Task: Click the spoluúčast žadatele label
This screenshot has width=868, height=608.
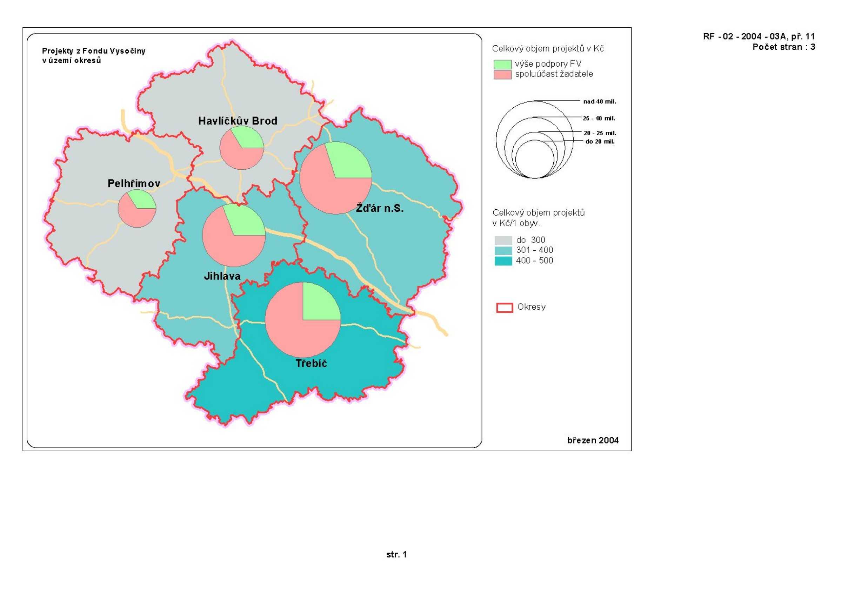Action: [x=554, y=74]
